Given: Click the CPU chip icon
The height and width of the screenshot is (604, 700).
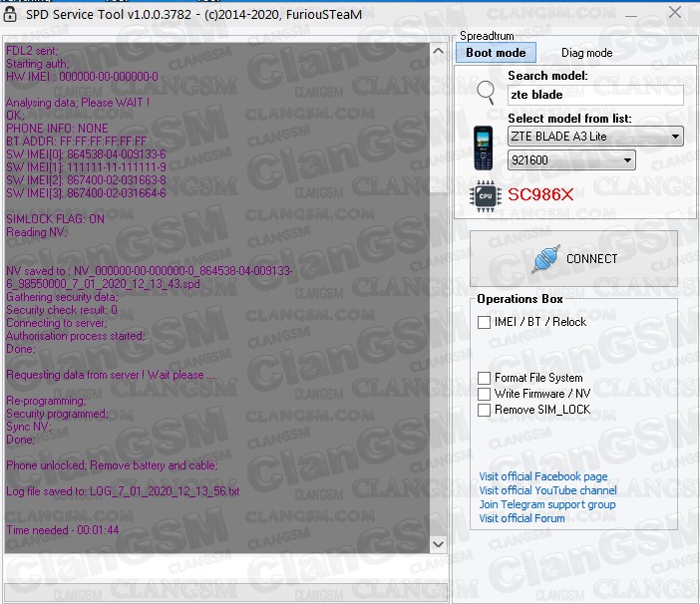Looking at the screenshot, I should click(486, 195).
